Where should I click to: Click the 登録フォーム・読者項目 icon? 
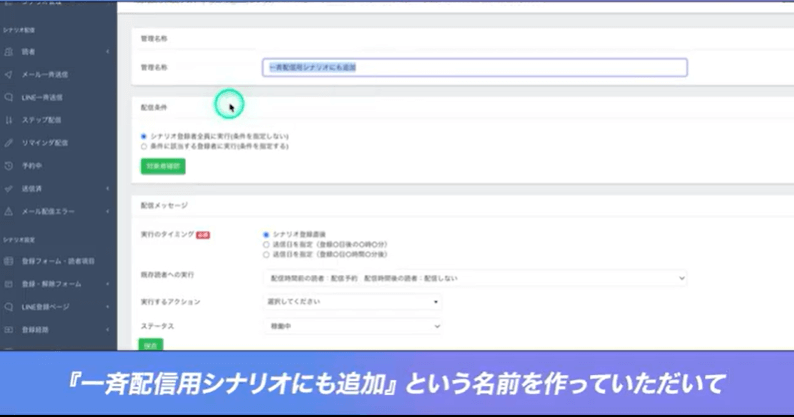[x=9, y=261]
